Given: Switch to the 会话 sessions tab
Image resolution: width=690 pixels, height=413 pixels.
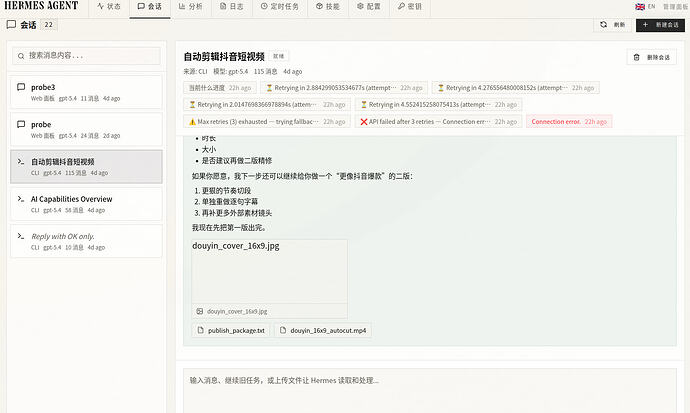Looking at the screenshot, I should [150, 7].
